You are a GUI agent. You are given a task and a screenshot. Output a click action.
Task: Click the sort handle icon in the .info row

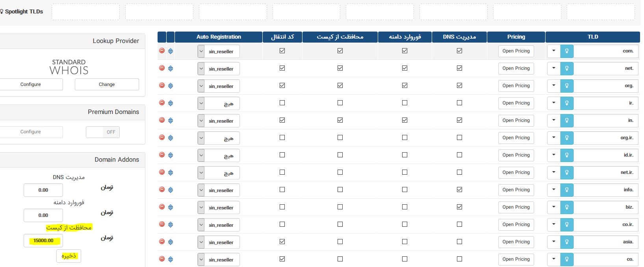pos(171,190)
